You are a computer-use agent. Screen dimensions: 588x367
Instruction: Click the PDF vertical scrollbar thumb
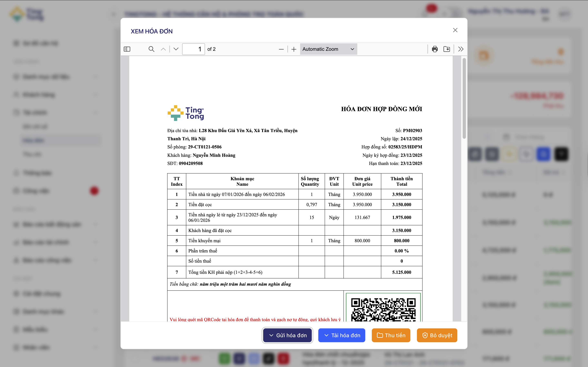(464, 98)
